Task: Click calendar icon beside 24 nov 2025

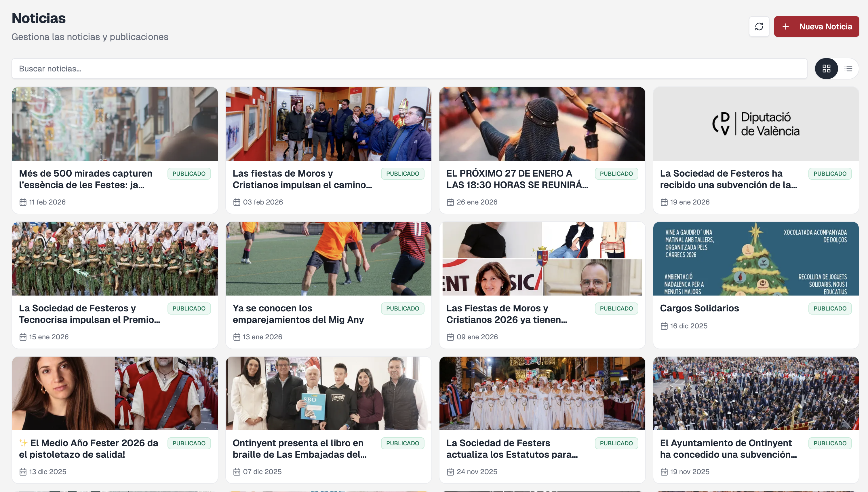Action: (x=450, y=472)
